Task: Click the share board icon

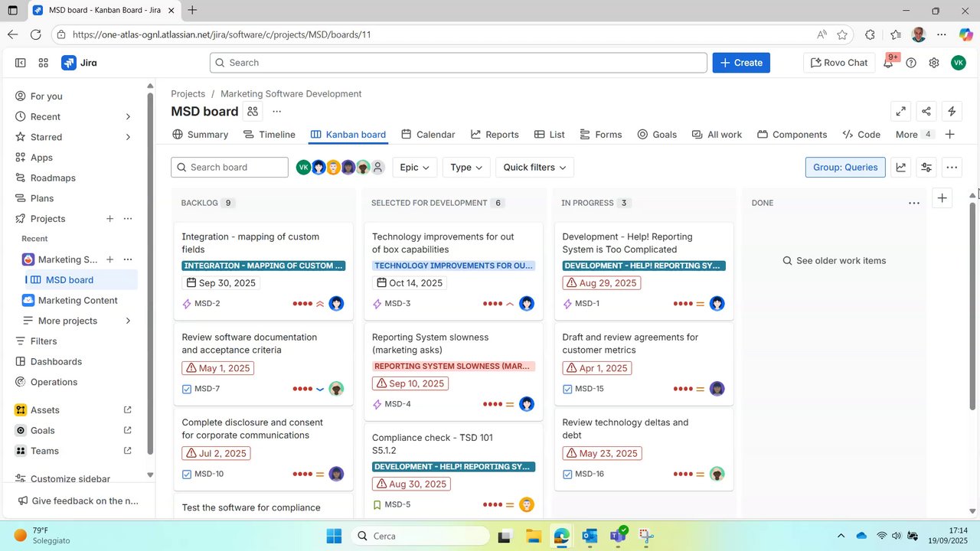Action: (926, 111)
